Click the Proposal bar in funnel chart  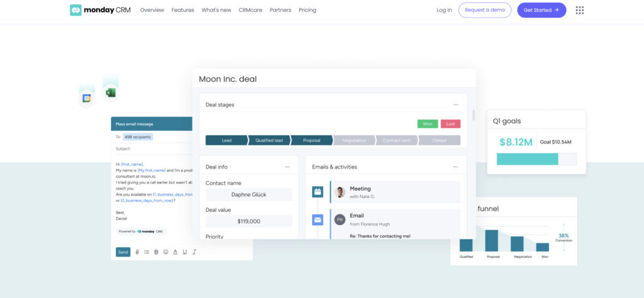[x=492, y=241]
